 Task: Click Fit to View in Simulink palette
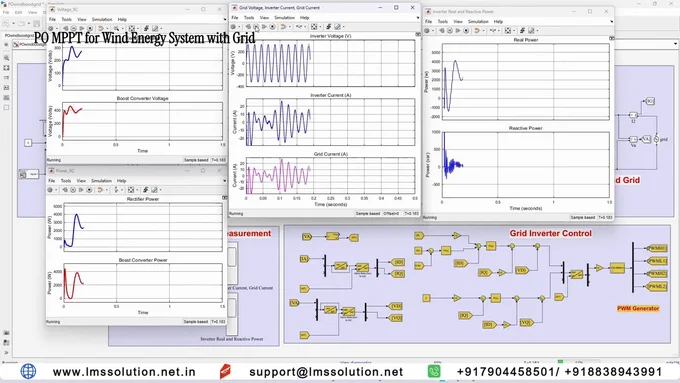pyautogui.click(x=7, y=68)
